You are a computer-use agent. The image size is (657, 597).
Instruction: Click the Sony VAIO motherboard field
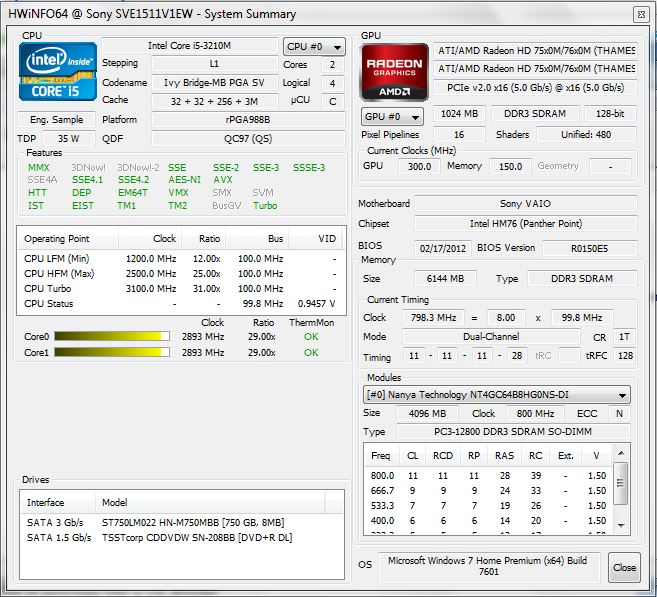tap(525, 204)
